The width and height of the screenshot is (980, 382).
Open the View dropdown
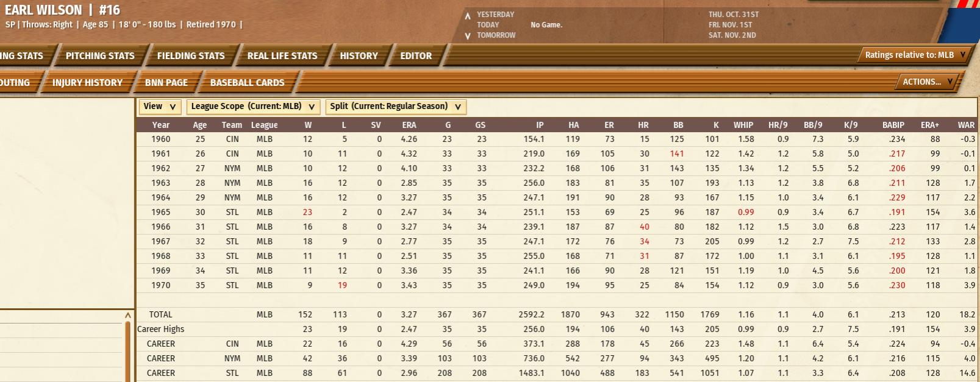tap(160, 107)
